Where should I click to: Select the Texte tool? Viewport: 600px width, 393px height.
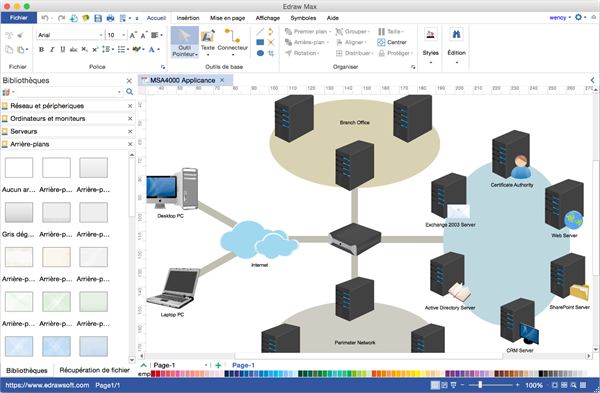coord(208,42)
